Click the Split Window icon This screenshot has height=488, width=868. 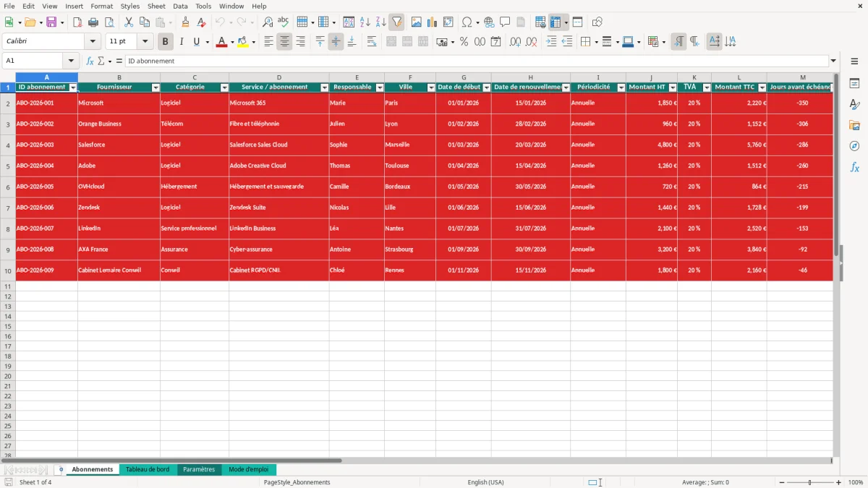coord(577,22)
